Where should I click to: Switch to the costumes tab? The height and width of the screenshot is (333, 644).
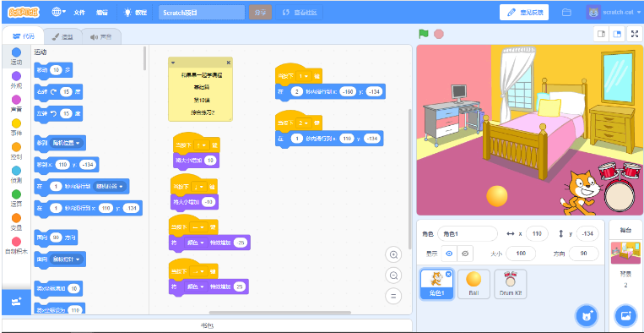pyautogui.click(x=62, y=37)
